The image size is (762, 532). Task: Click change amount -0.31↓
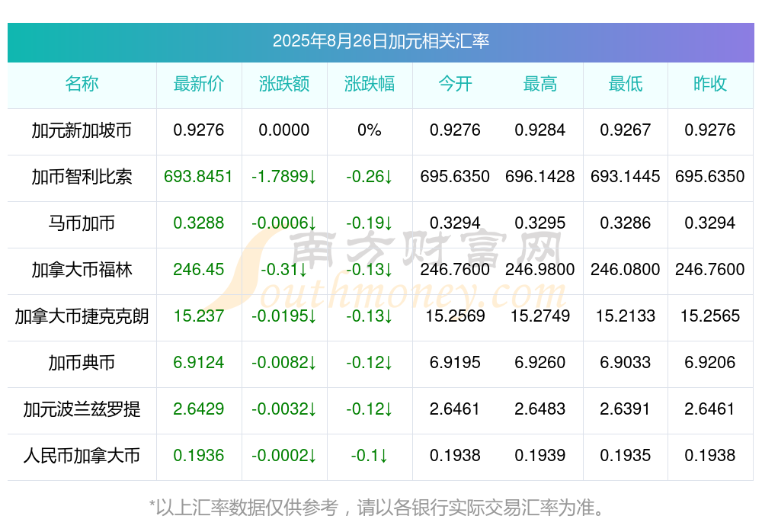tap(283, 269)
